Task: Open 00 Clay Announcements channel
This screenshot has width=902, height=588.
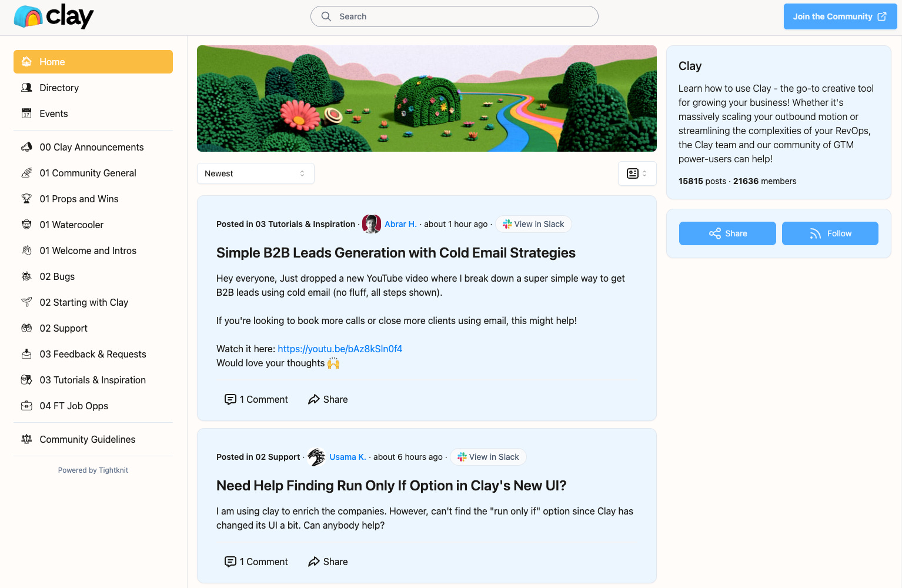Action: pos(93,147)
